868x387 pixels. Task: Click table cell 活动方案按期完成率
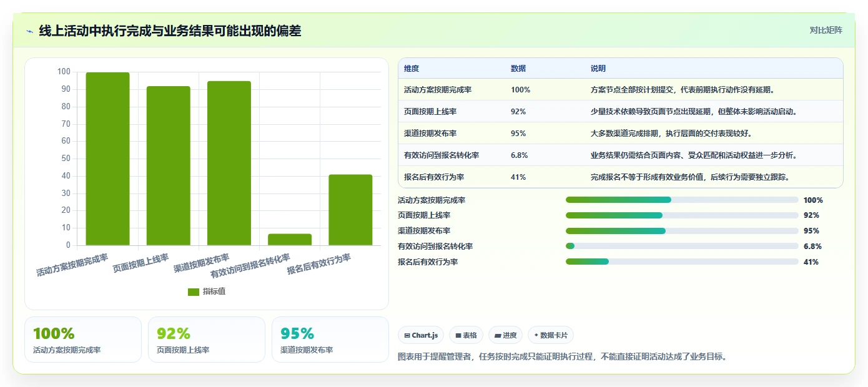click(x=438, y=90)
